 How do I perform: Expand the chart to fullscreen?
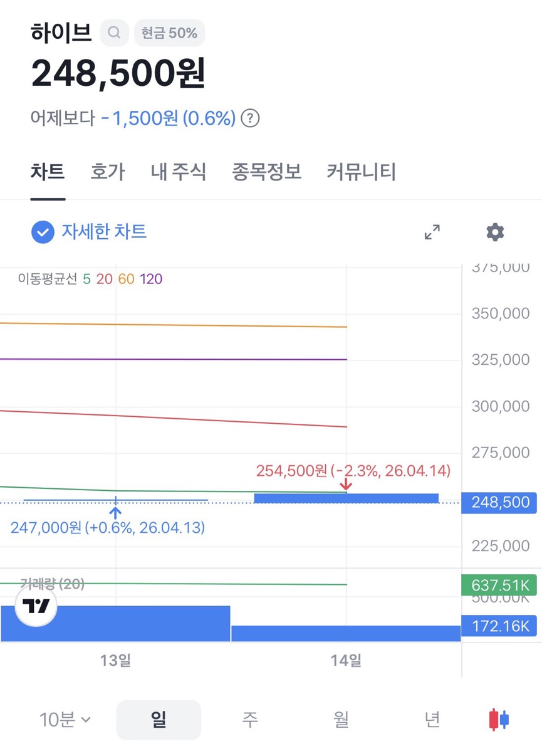[x=432, y=232]
